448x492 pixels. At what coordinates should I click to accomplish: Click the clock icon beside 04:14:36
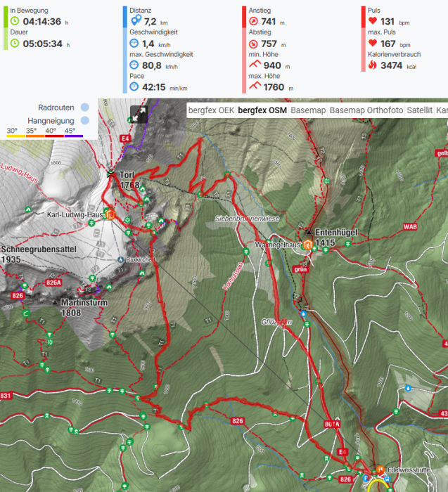point(15,21)
